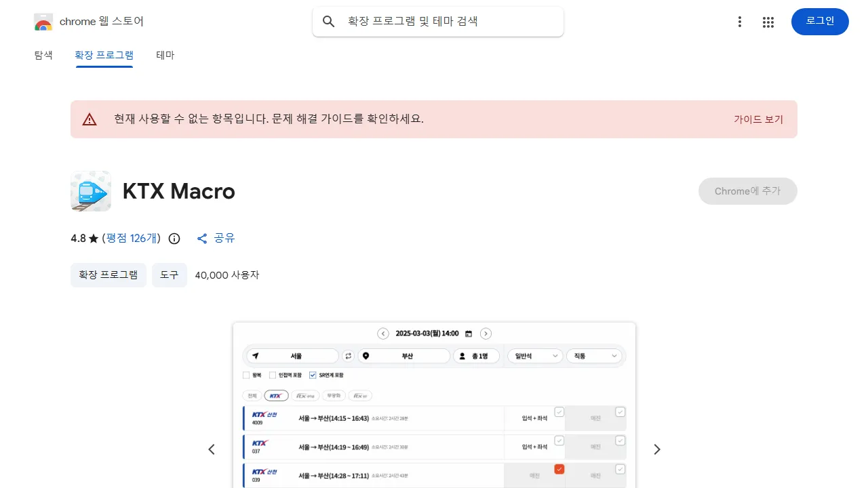Screen dimensions: 868x488
Task: Switch to the 테마 tab
Action: [164, 55]
